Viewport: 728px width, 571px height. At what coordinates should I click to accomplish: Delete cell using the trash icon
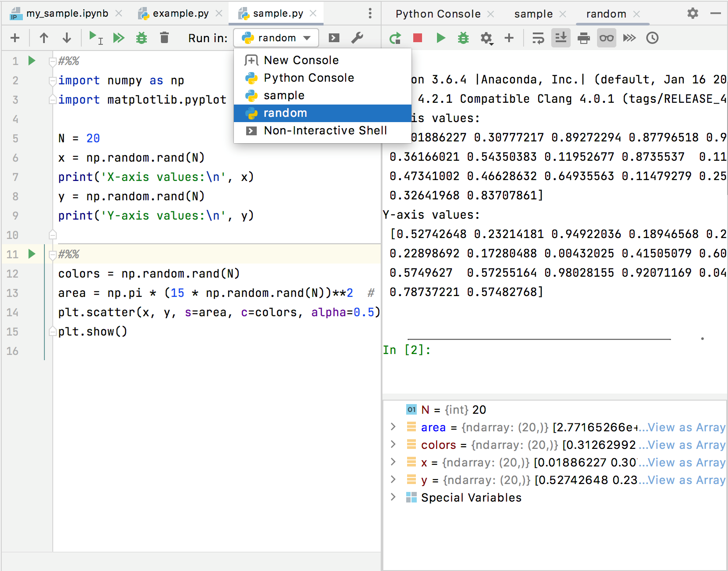164,38
